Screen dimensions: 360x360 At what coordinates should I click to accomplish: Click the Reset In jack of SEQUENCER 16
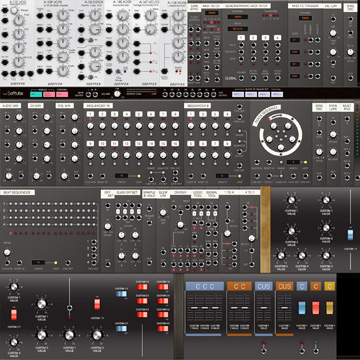point(102,176)
